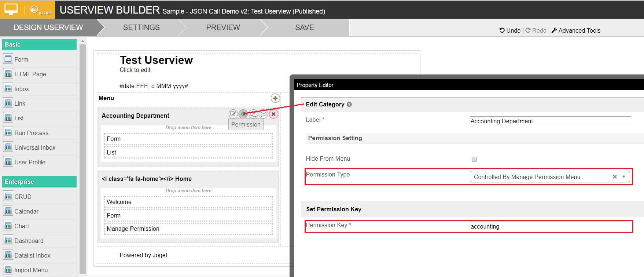This screenshot has height=277, width=644.
Task: Select the CRUD palette icon
Action: (8, 196)
